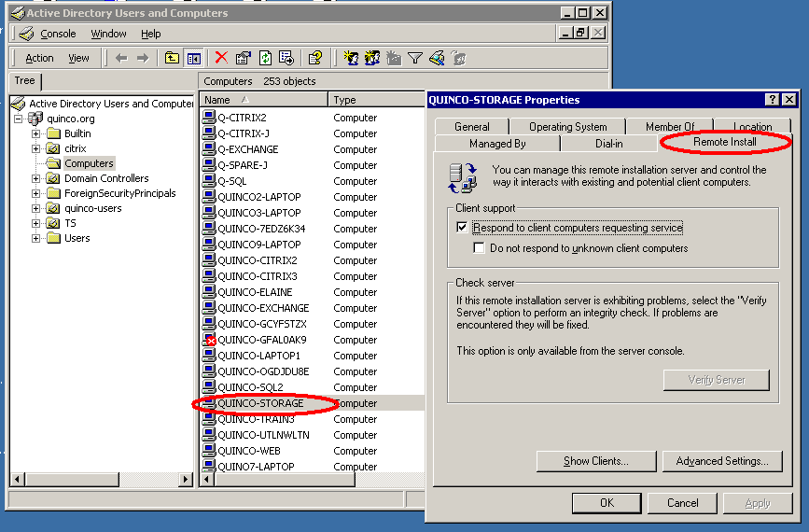This screenshot has height=532, width=809.
Task: Click the Show Clients button
Action: (596, 461)
